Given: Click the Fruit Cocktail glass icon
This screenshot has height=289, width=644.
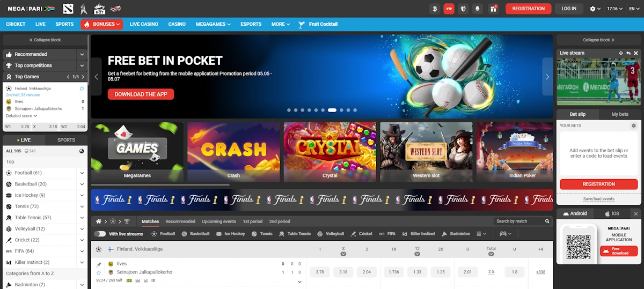Looking at the screenshot, I should tap(302, 24).
